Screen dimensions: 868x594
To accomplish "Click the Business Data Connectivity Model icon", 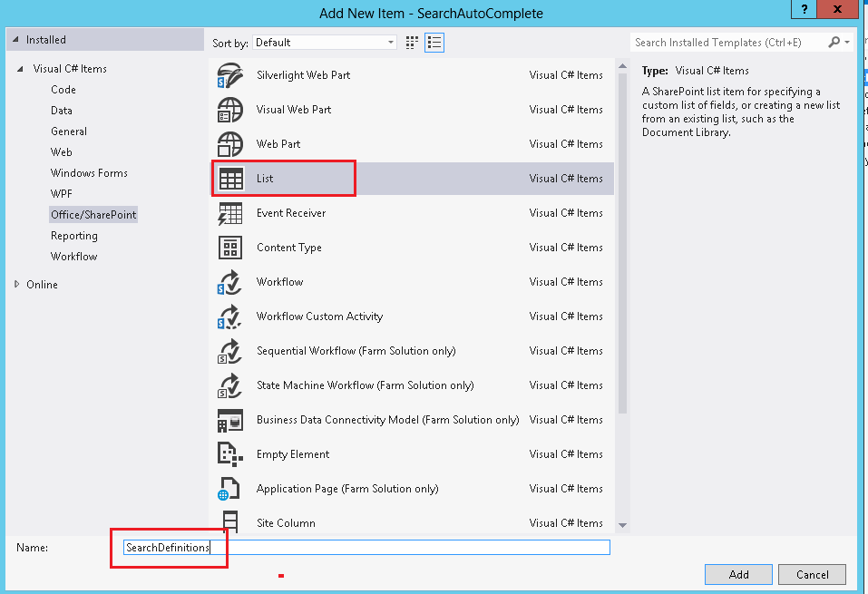I will (x=229, y=420).
